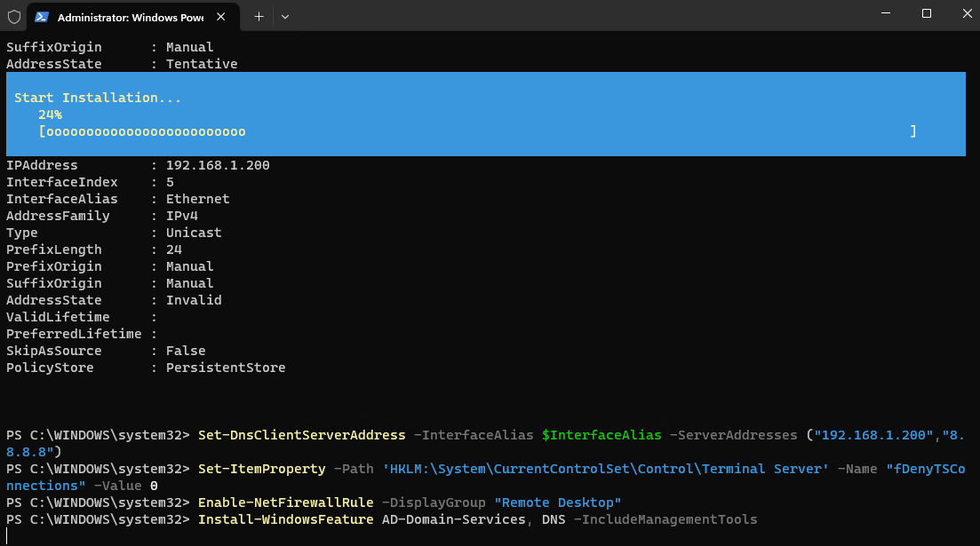Click the administrator shield icon in title bar

pos(13,17)
